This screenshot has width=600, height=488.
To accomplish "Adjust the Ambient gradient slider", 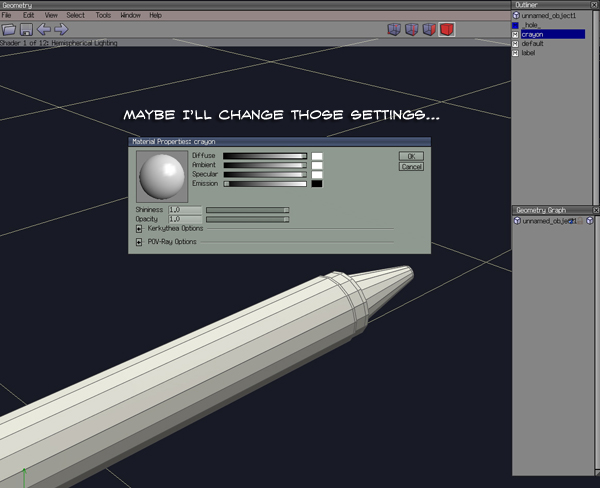I will [x=265, y=165].
